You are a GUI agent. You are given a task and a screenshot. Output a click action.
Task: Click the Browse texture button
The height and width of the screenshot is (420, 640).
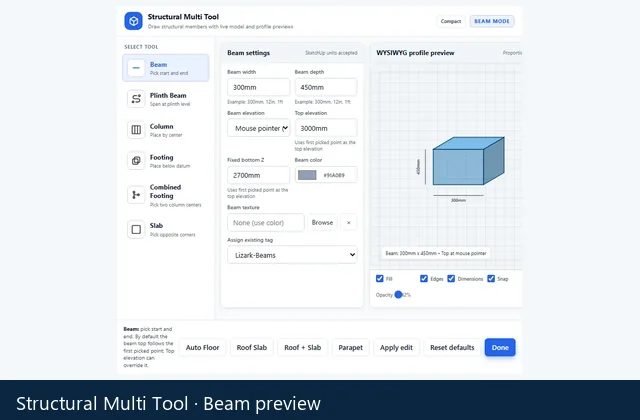pos(322,222)
